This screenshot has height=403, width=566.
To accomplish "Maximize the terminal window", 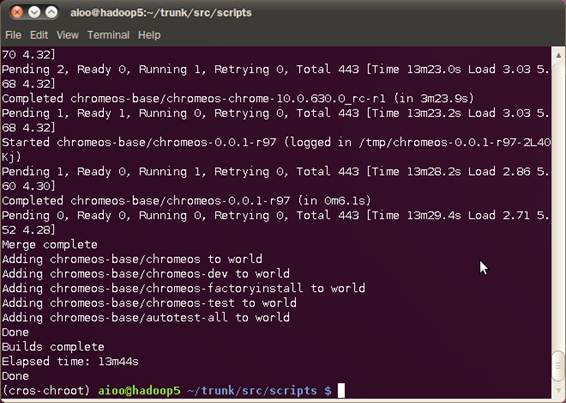I will tap(51, 13).
